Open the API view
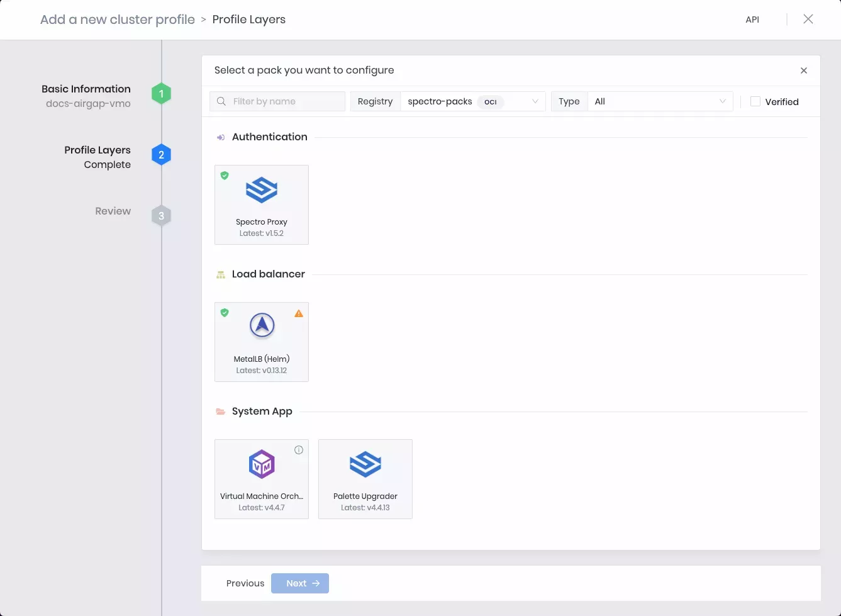The height and width of the screenshot is (616, 841). coord(752,20)
